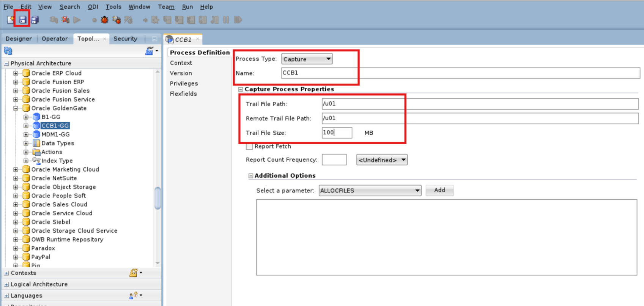This screenshot has height=306, width=644.
Task: Click the green Run play icon
Action: click(77, 20)
